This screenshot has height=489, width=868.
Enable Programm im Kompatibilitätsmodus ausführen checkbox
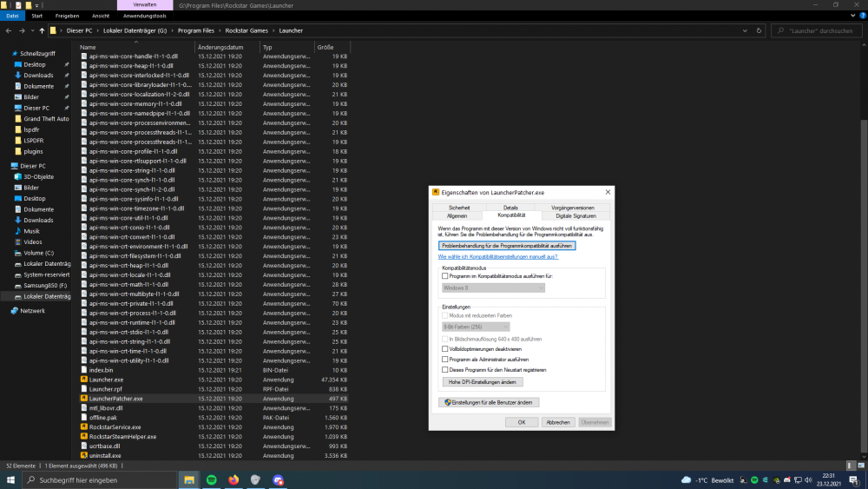pos(444,276)
